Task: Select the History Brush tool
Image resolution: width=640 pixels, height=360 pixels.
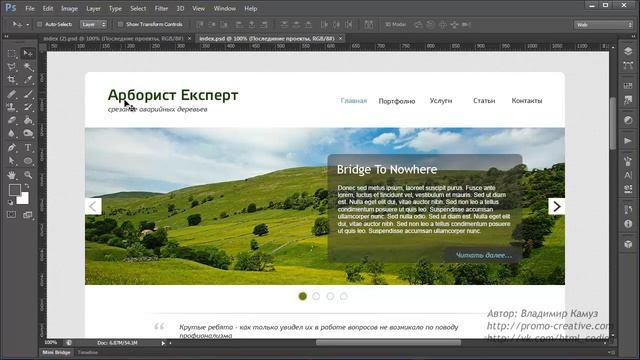Action: tap(28, 107)
